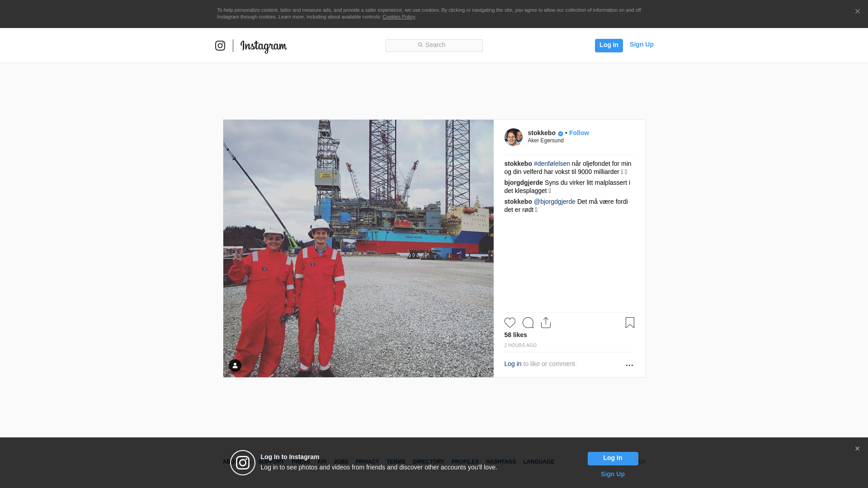Viewport: 868px width, 488px height.
Task: Open the Aker Egersund location
Action: [545, 141]
